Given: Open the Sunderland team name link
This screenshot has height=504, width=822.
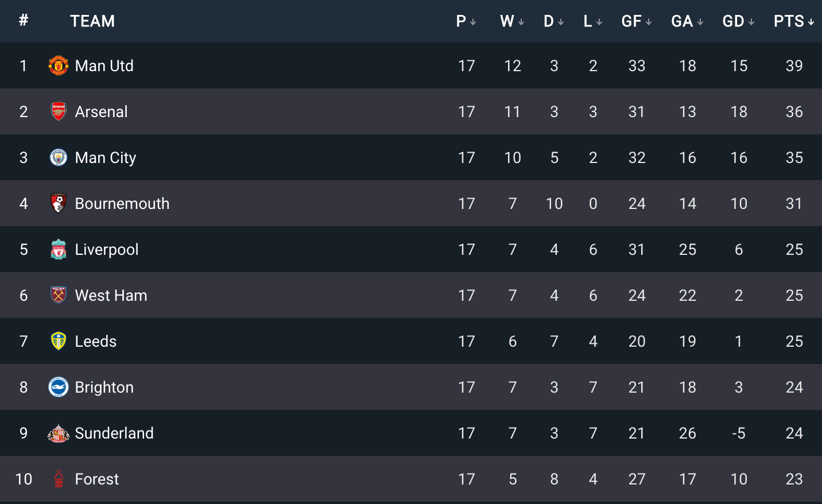Looking at the screenshot, I should (x=114, y=433).
